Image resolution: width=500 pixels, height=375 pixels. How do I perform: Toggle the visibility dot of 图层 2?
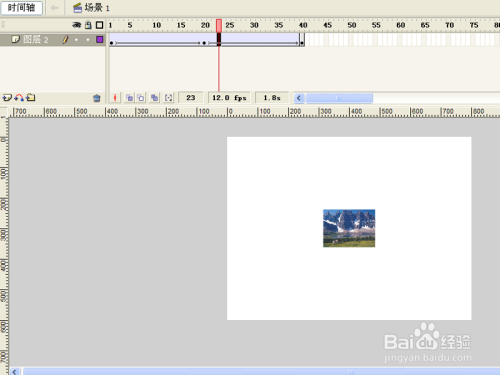pos(76,40)
